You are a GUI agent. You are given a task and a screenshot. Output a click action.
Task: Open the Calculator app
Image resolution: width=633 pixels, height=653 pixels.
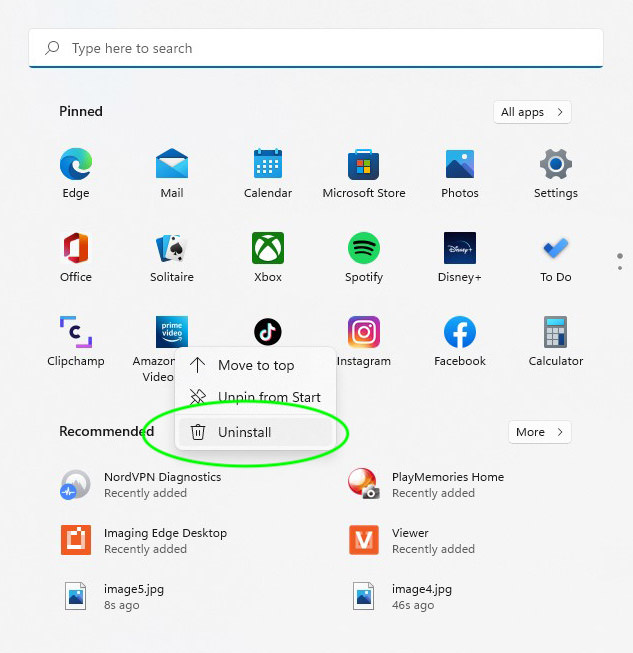point(556,341)
